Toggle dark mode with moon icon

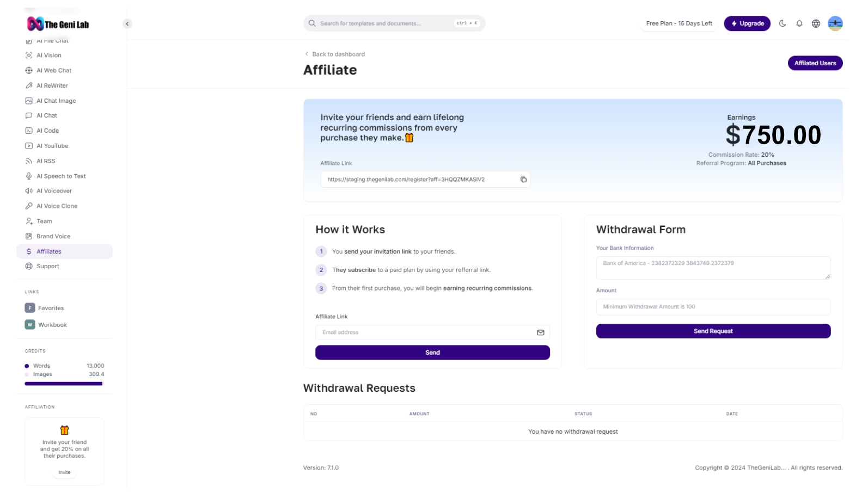[783, 23]
